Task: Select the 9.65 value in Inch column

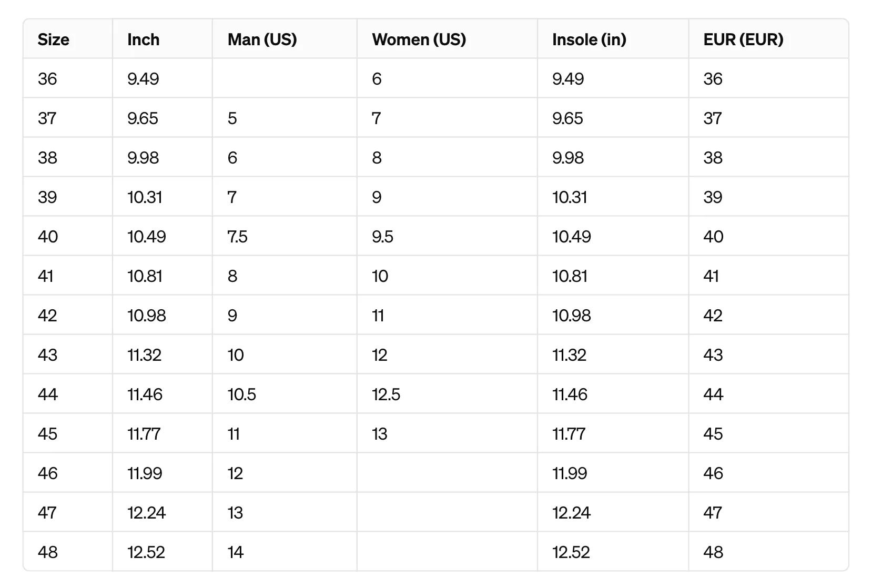Action: click(143, 118)
